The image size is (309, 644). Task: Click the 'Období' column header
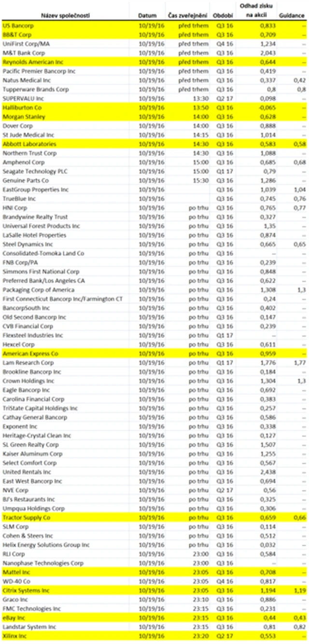[x=223, y=15]
